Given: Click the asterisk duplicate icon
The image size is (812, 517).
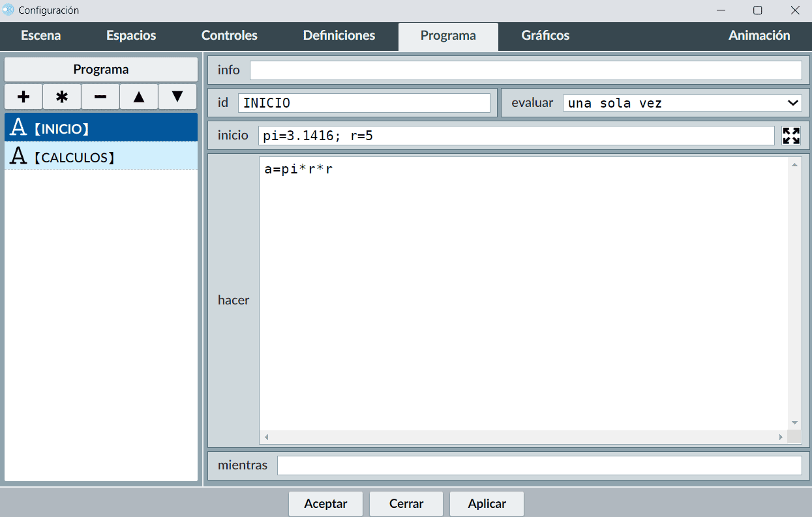Looking at the screenshot, I should click(62, 96).
